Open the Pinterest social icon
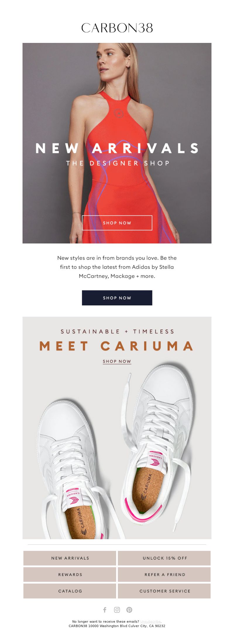The height and width of the screenshot is (644, 234). click(129, 610)
